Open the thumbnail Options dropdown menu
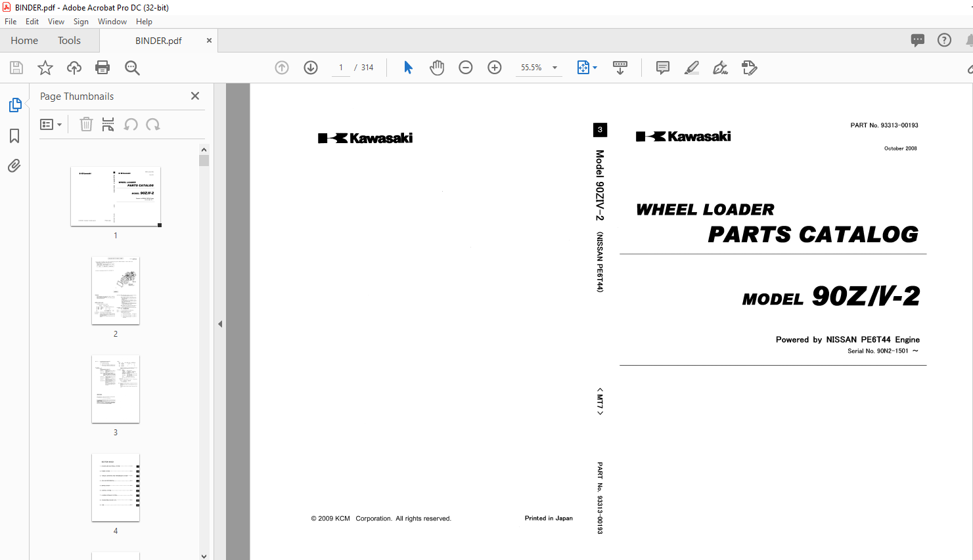 [x=51, y=124]
